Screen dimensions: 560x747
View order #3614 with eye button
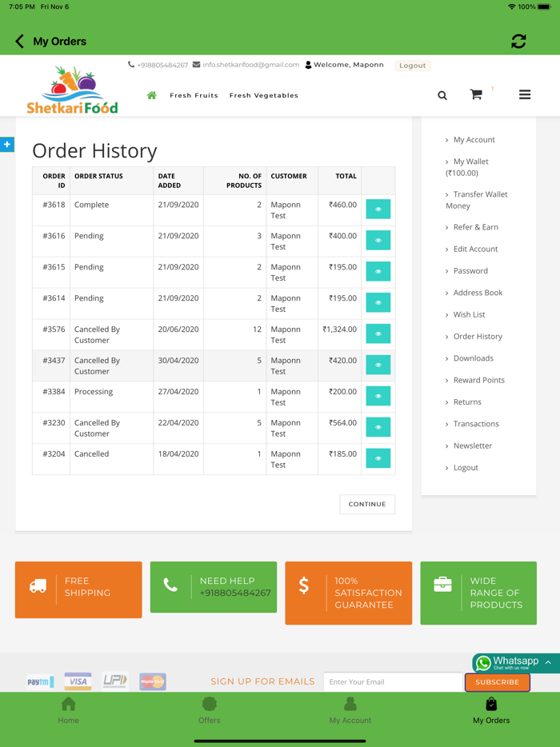378,302
